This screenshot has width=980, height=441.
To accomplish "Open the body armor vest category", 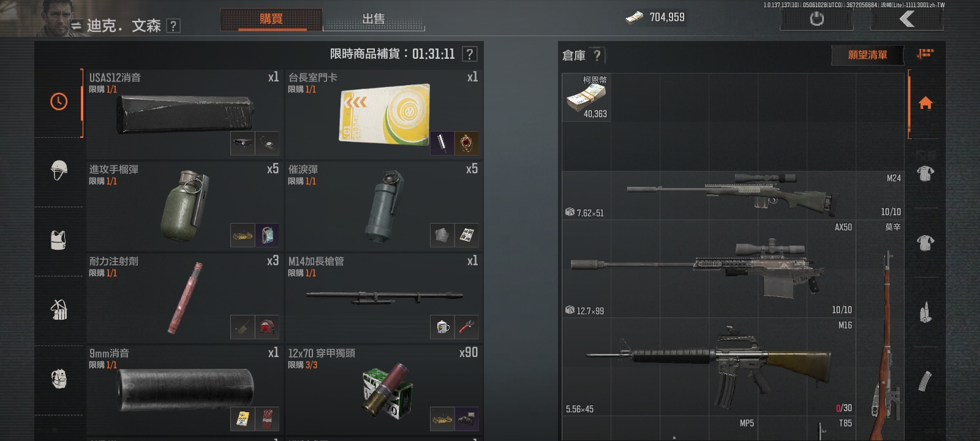I will [59, 239].
